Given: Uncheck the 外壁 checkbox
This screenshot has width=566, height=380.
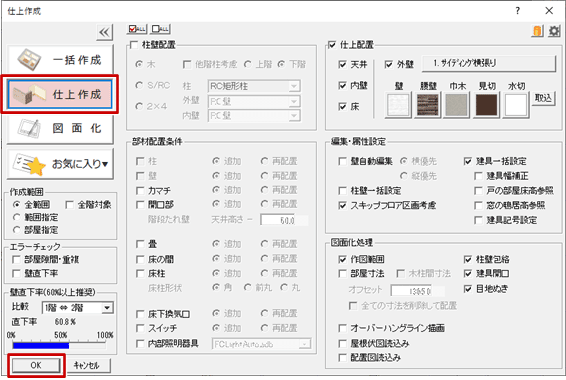Looking at the screenshot, I should (389, 64).
